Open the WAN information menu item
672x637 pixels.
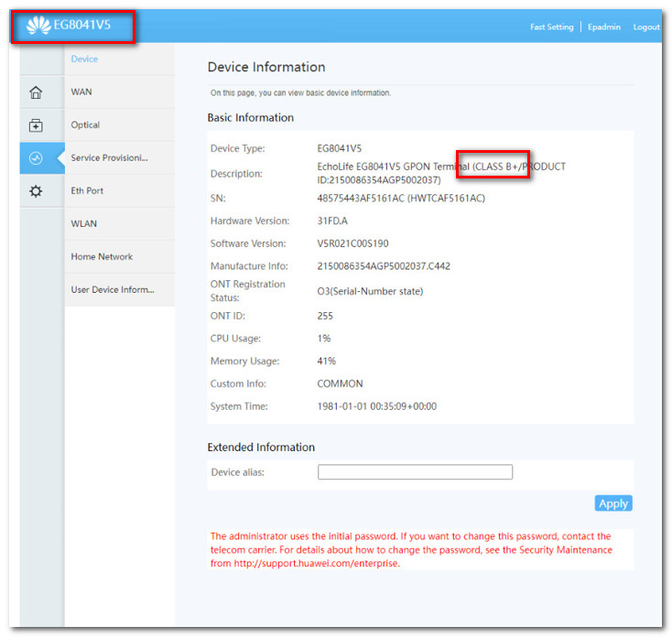tap(81, 92)
